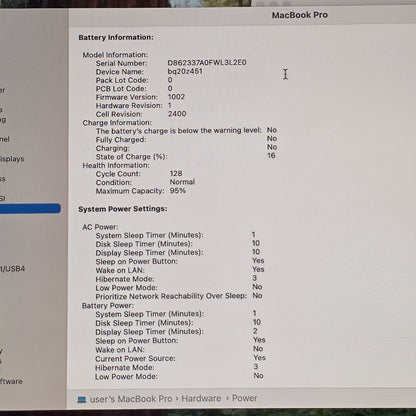Click the laptop icon in the path bar
The width and height of the screenshot is (416, 416).
(82, 399)
